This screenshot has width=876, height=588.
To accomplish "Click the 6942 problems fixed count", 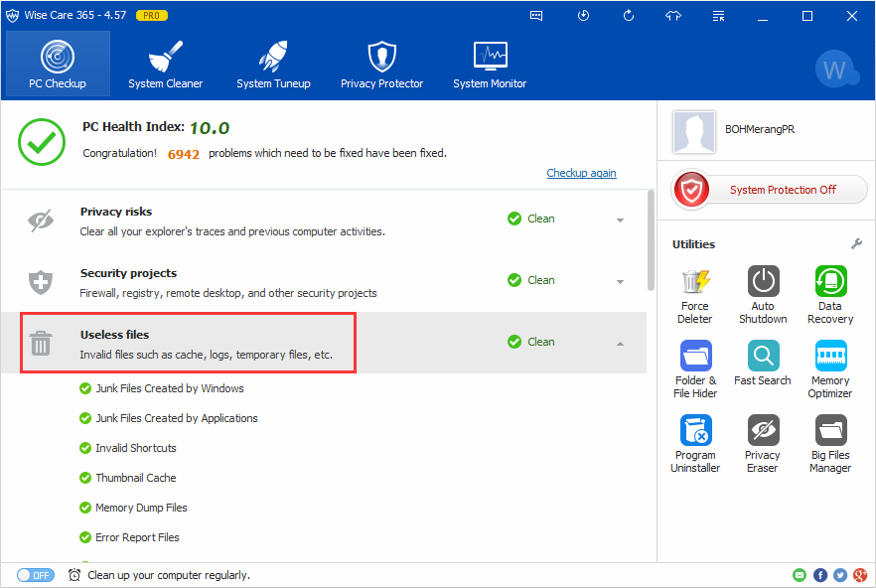I will [x=183, y=154].
